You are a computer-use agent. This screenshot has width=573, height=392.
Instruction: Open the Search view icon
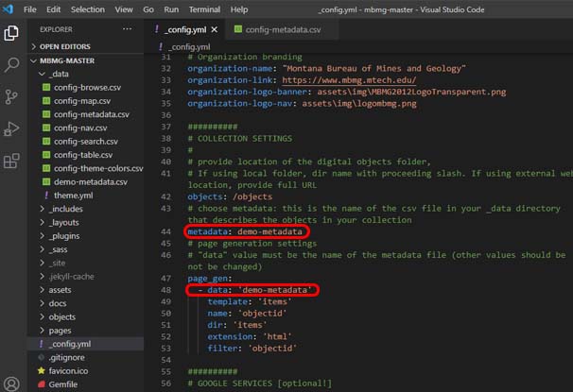tap(12, 64)
